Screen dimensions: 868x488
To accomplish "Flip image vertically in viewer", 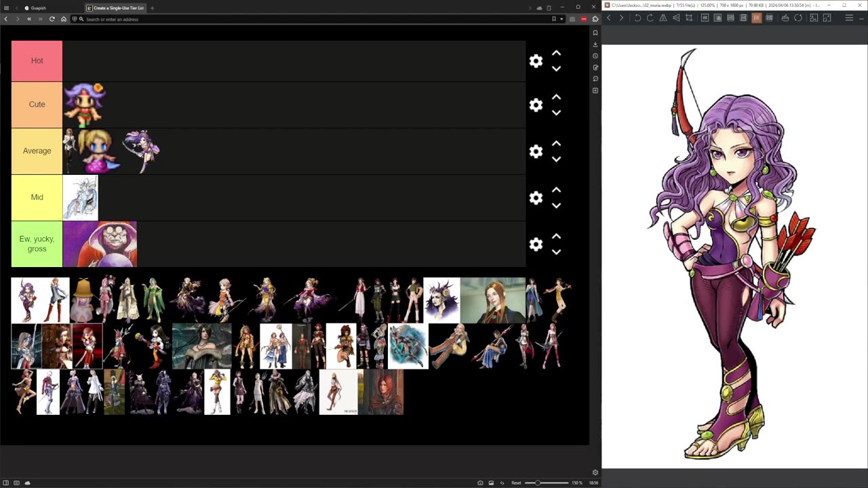I will tap(676, 18).
